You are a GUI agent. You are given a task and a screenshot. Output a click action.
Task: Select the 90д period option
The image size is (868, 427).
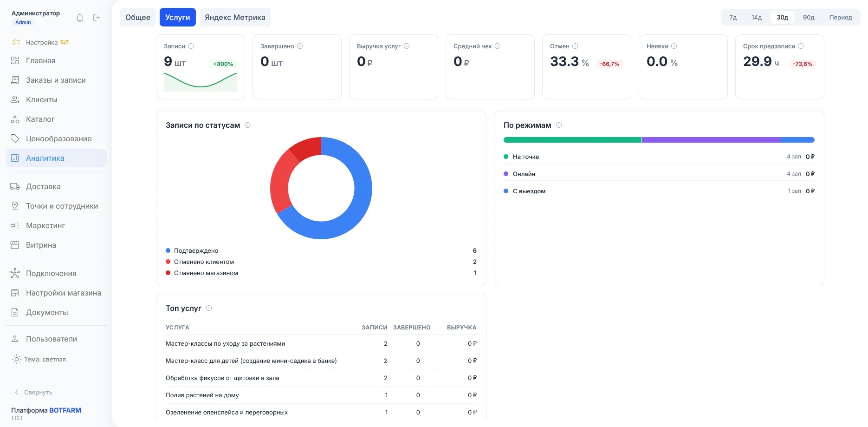point(809,17)
